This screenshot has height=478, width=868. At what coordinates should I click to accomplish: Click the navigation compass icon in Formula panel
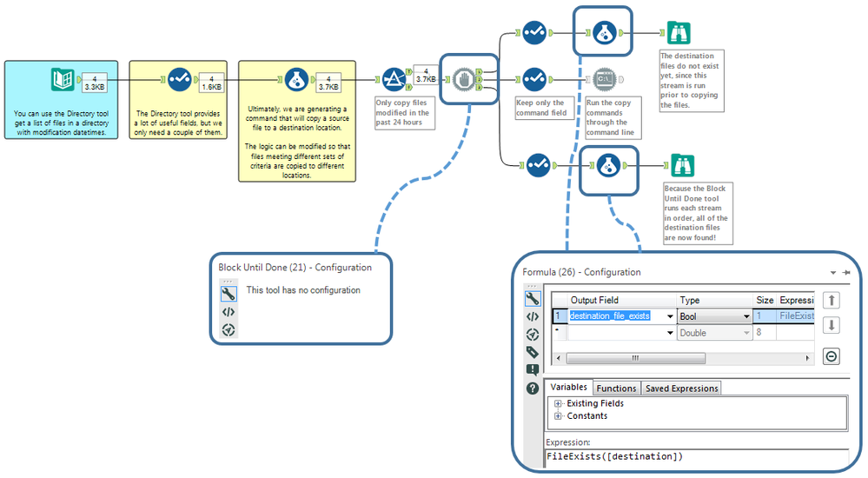pyautogui.click(x=532, y=335)
